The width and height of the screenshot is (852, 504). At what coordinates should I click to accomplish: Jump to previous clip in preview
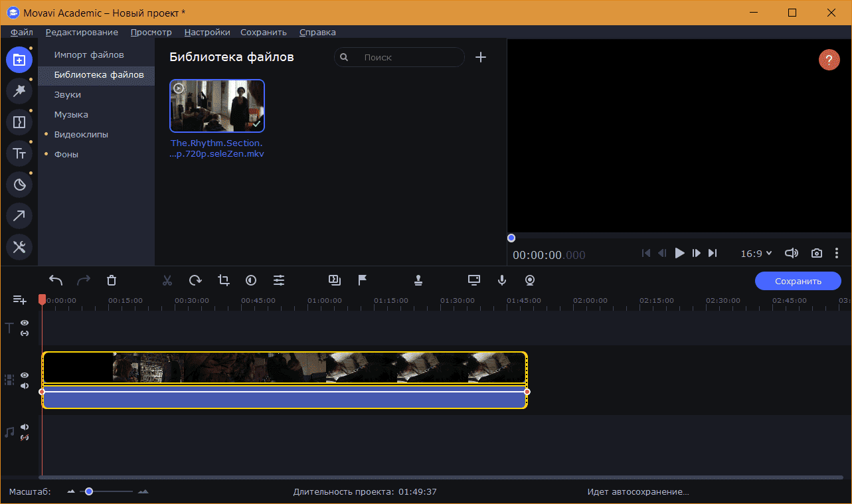[646, 253]
